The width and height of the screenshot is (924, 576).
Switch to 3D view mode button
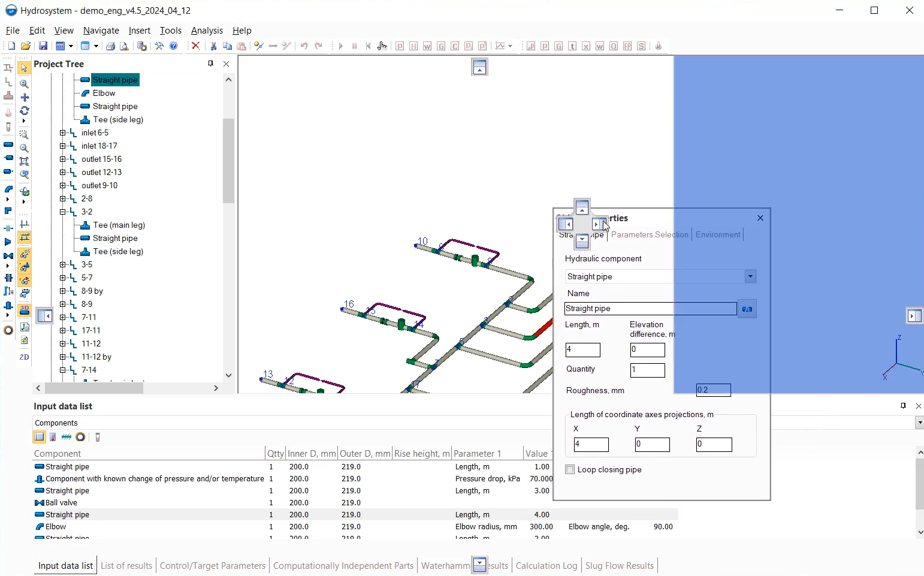25,310
